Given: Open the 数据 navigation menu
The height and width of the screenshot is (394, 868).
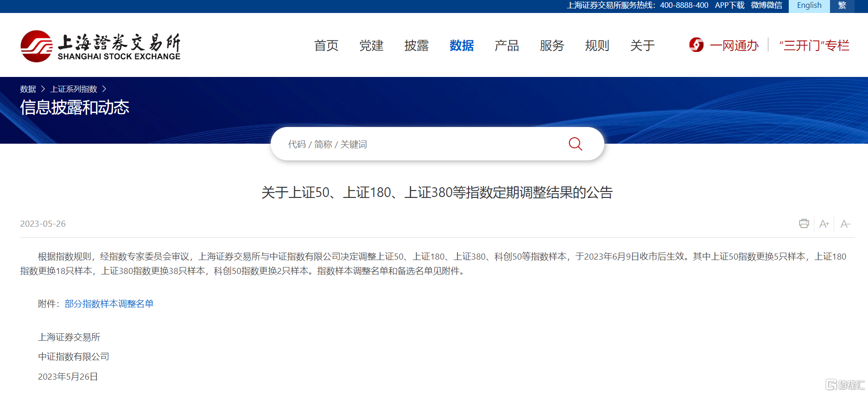Looking at the screenshot, I should (x=462, y=45).
